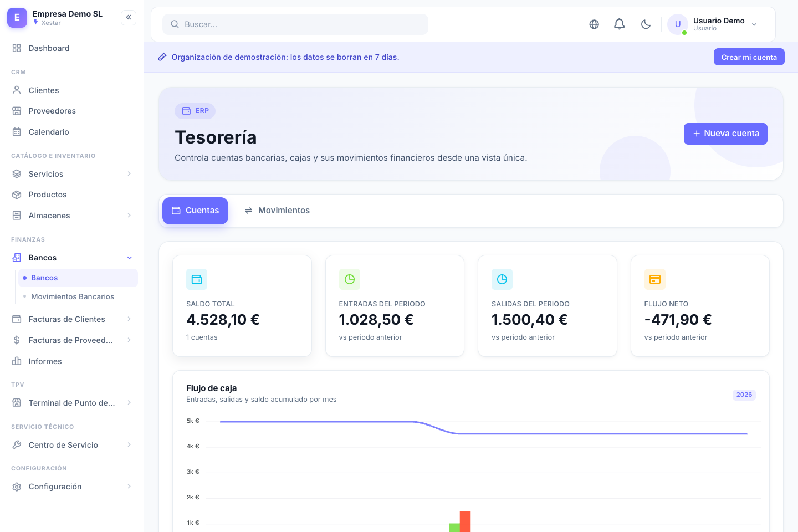Viewport: 798px width, 532px height.
Task: Open Informes in sidebar
Action: (x=72, y=361)
